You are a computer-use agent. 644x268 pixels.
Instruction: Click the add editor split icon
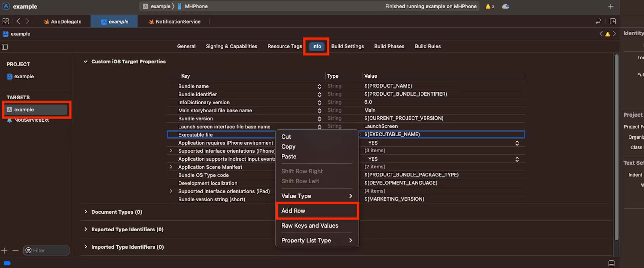tap(613, 22)
